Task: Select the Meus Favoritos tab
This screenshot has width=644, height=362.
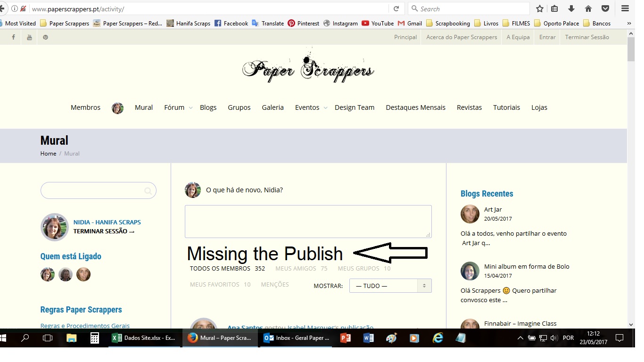Action: point(220,285)
